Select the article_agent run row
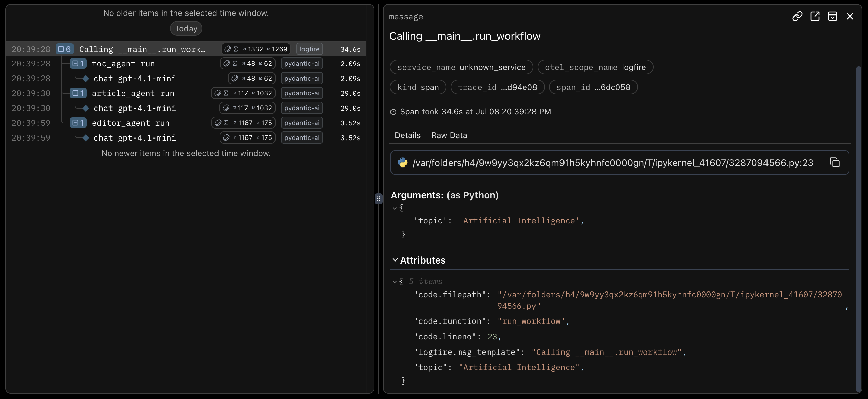 [x=186, y=93]
